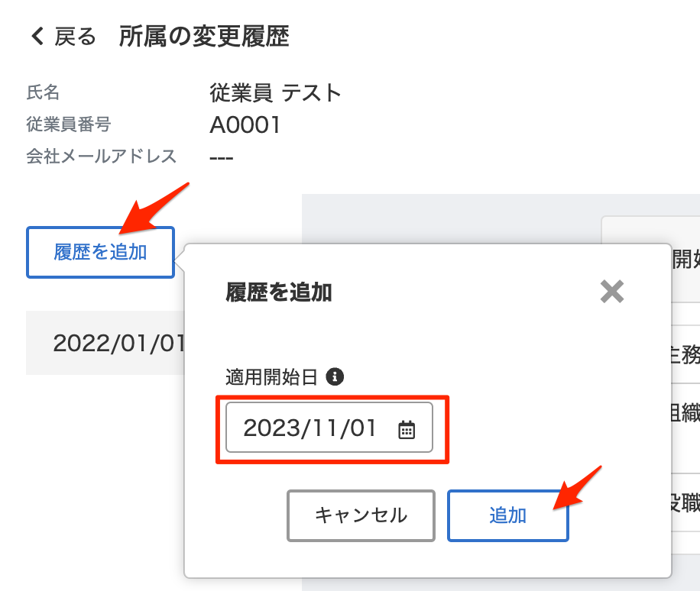Image resolution: width=700 pixels, height=591 pixels.
Task: Open the calendar picker icon
Action: [x=407, y=430]
